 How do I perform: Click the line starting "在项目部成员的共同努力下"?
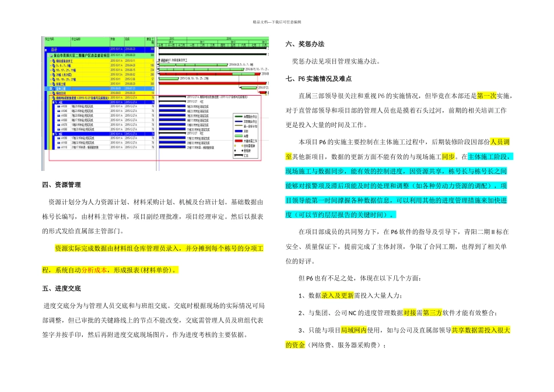point(404,232)
